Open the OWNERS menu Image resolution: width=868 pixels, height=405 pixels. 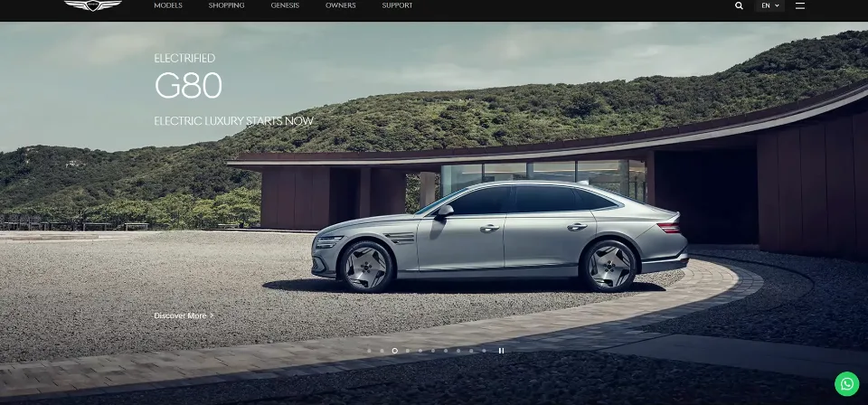341,5
